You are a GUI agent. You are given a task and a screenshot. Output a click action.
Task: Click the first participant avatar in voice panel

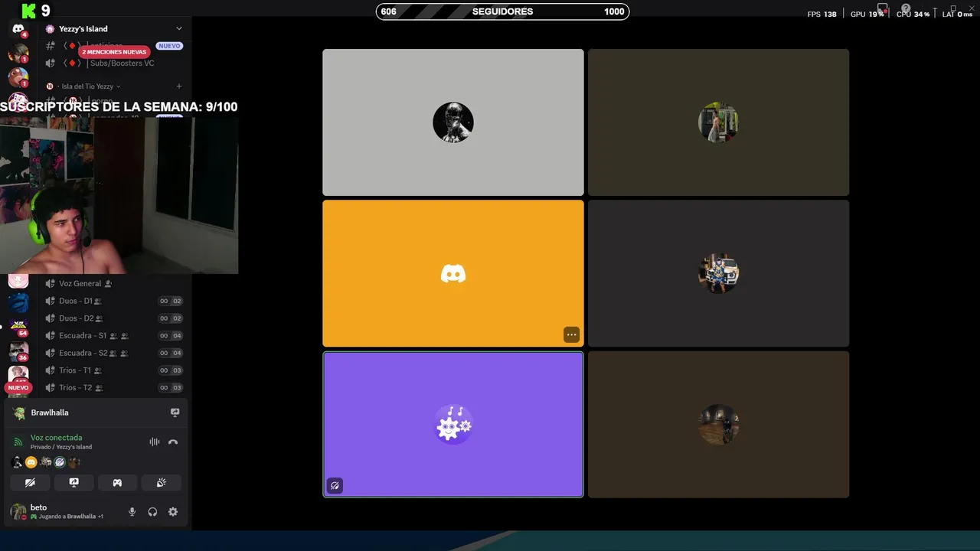pos(18,462)
